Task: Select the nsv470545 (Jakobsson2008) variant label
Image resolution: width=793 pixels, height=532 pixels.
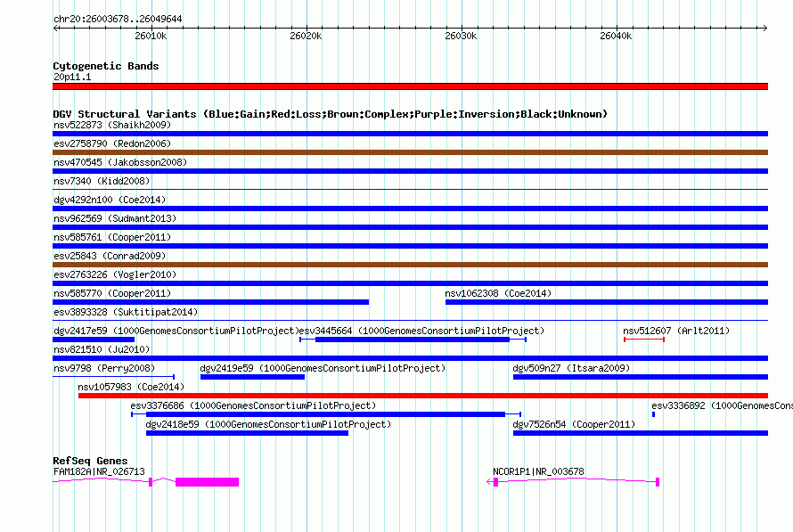Action: [x=120, y=162]
